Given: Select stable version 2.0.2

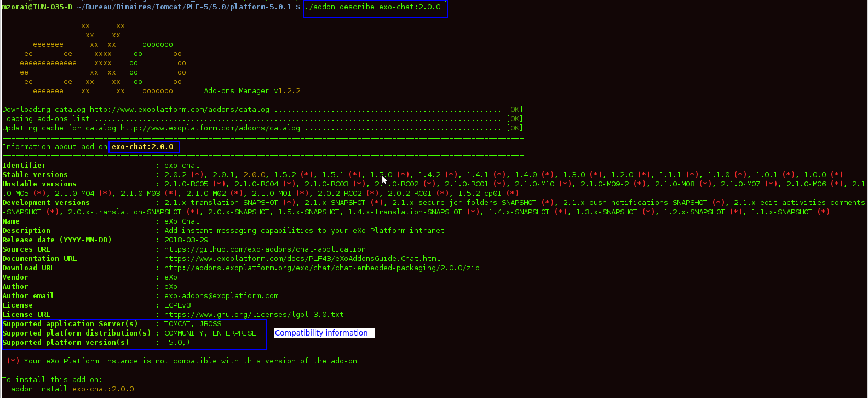Looking at the screenshot, I should point(175,174).
